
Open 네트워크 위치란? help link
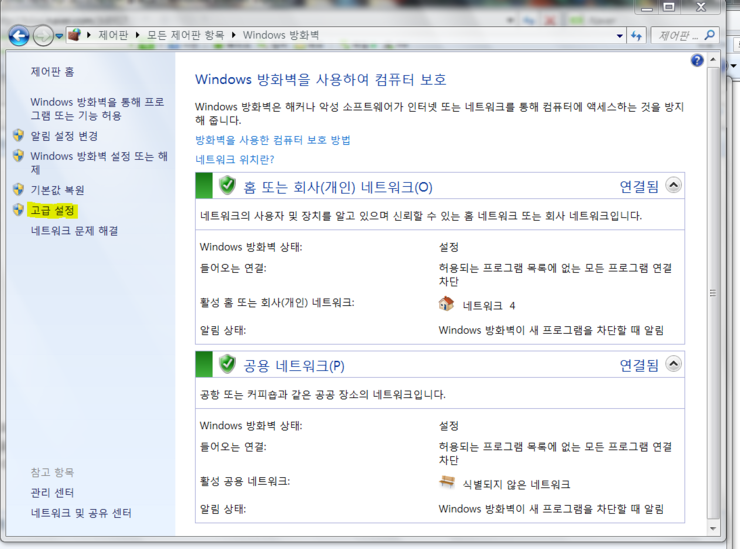tap(235, 160)
